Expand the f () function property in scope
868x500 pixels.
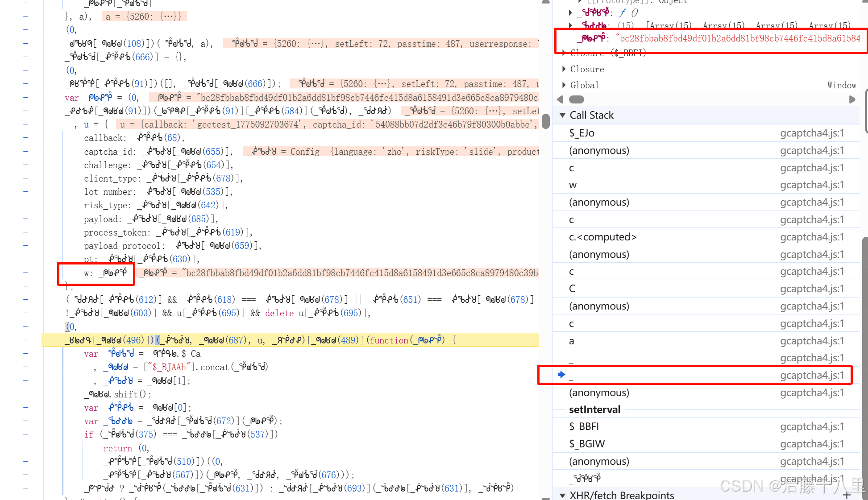571,12
